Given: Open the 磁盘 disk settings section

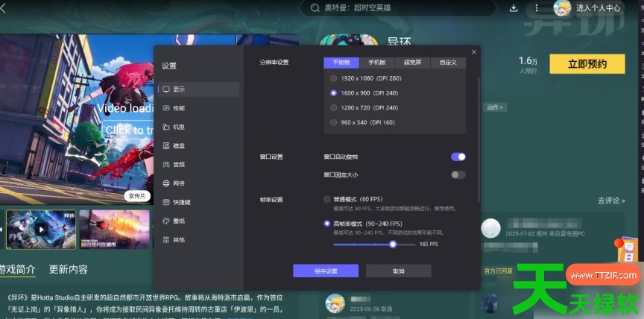Looking at the screenshot, I should click(x=198, y=146).
